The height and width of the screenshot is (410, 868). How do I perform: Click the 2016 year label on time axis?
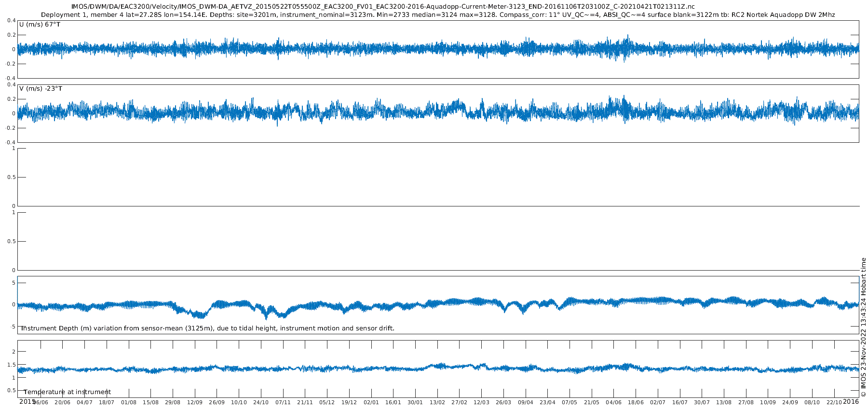pyautogui.click(x=851, y=401)
